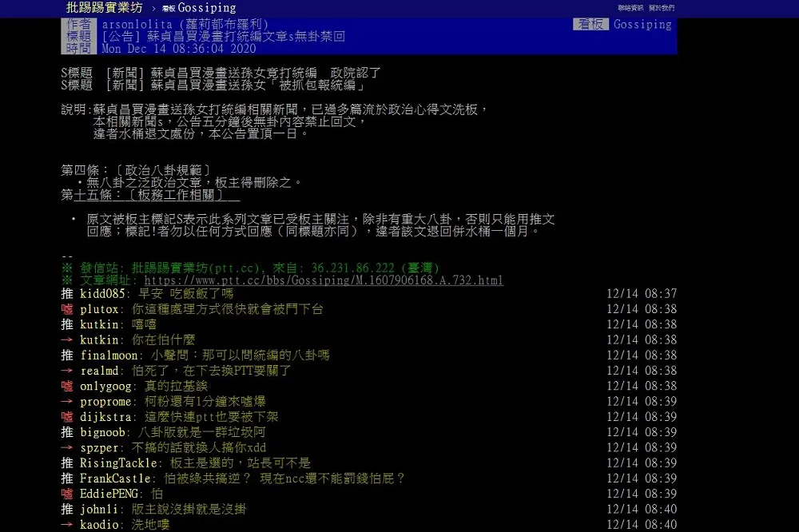Select comment 板主是選的,站長可不是
Image resolution: width=799 pixels, height=532 pixels.
(240, 463)
